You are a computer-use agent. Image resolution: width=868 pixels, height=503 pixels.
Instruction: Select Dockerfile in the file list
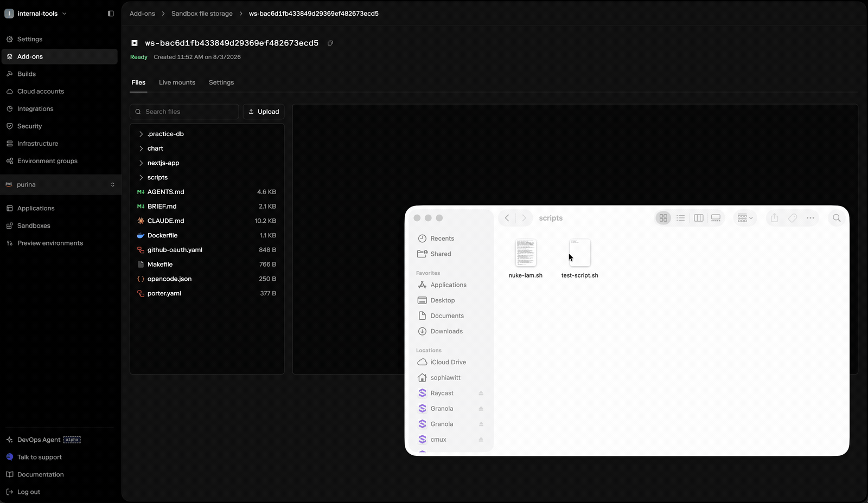pos(207,235)
